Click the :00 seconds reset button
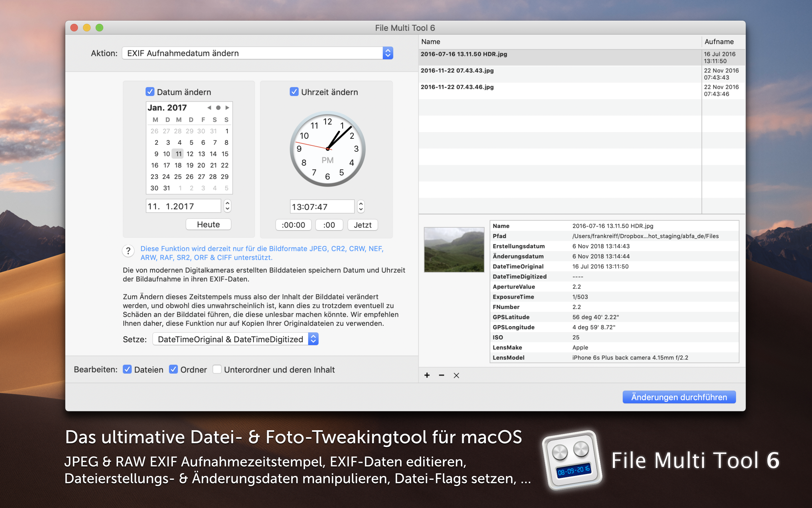 tap(329, 225)
